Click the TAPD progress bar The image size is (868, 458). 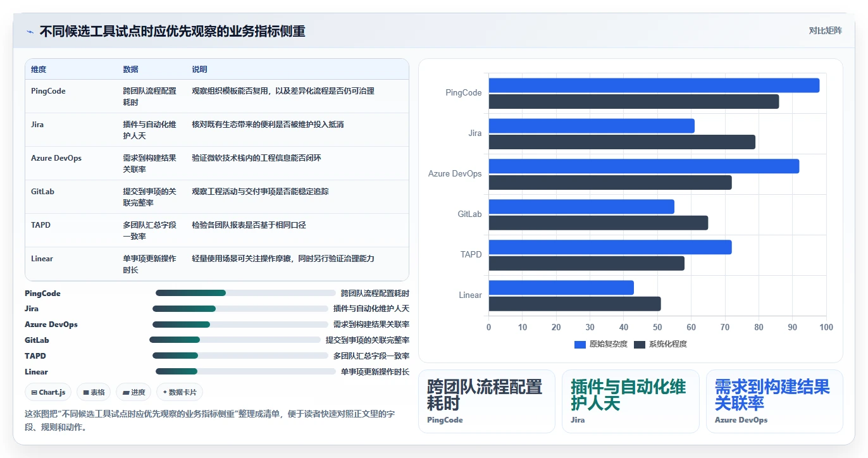pyautogui.click(x=240, y=356)
